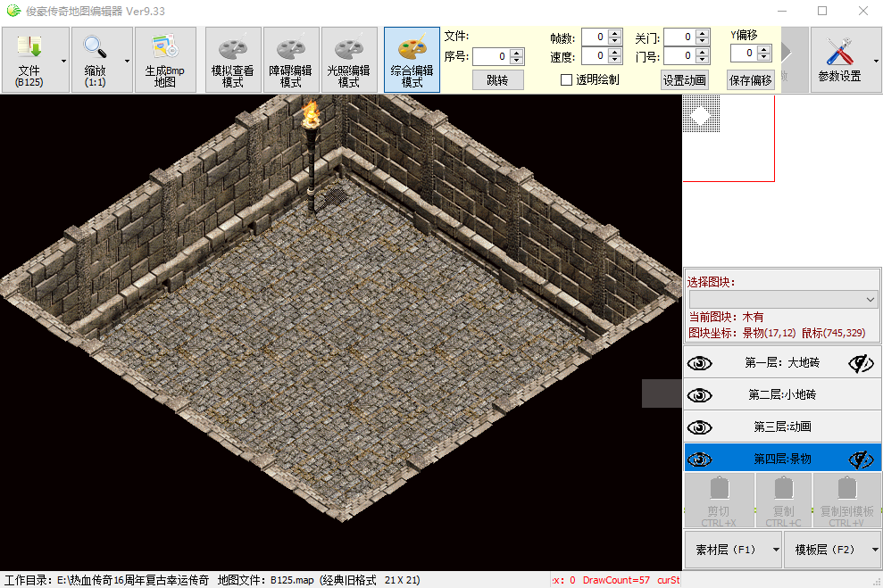Toggle eye visibility for 第三层:动画
The height and width of the screenshot is (588, 883).
(x=699, y=427)
